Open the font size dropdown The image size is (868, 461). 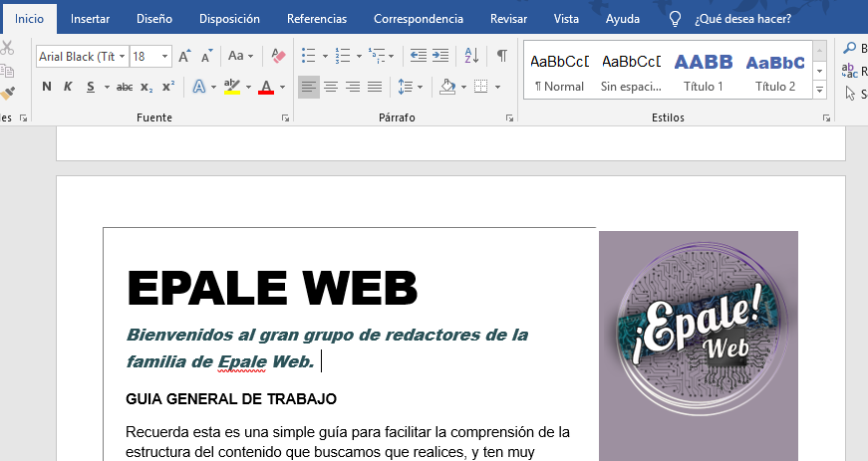tap(164, 57)
